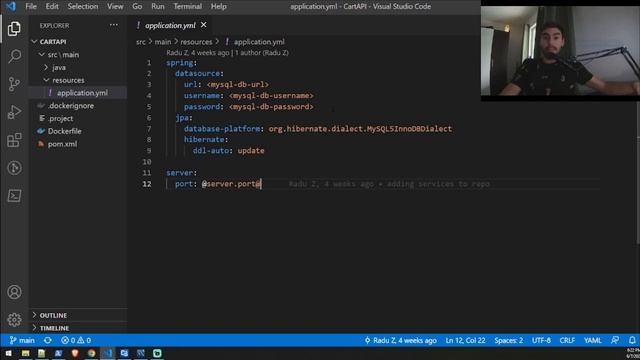Click the 'Radu Z, 4 weeks ago | 1 author' code lens
This screenshot has height=360, width=640.
227,53
